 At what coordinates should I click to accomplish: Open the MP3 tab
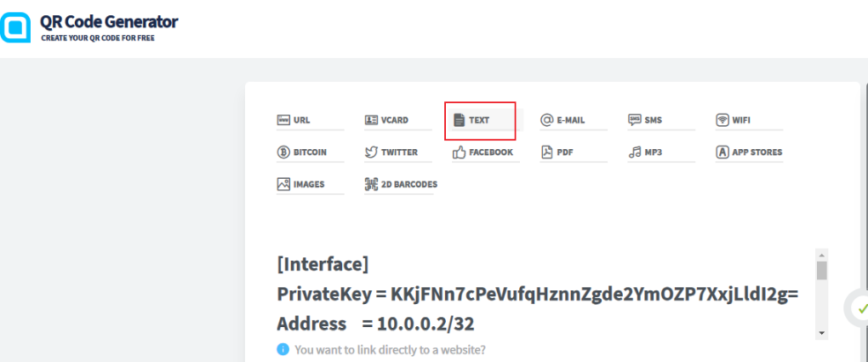(x=652, y=152)
